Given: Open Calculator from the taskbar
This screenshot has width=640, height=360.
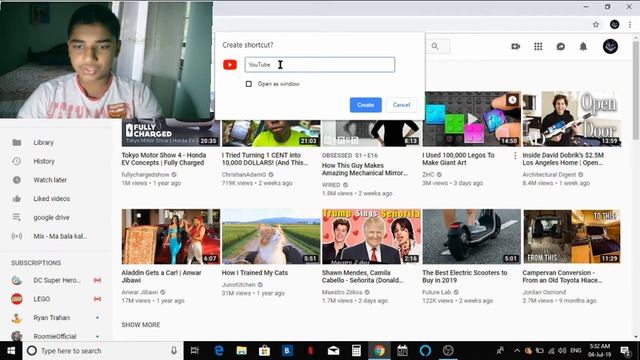Looking at the screenshot, I should point(356,351).
